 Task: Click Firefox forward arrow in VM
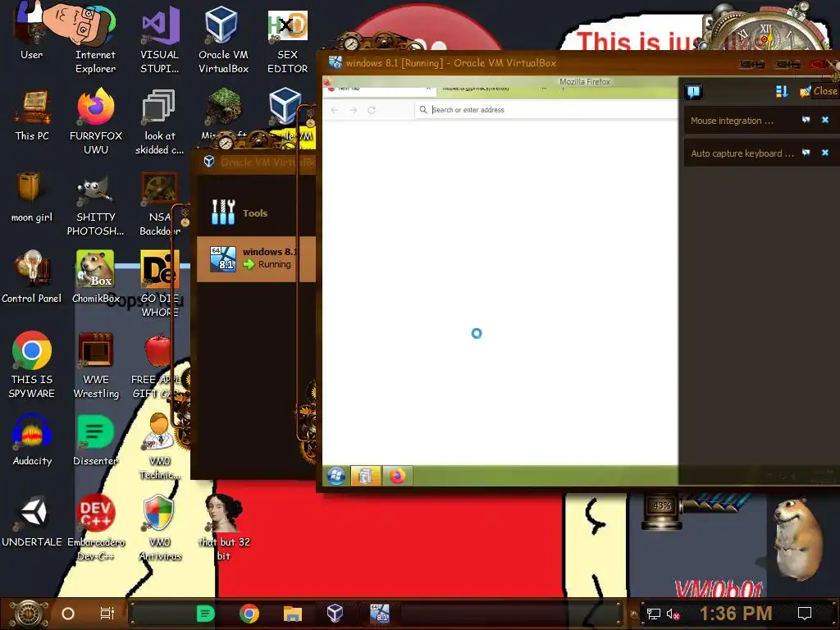coord(353,110)
